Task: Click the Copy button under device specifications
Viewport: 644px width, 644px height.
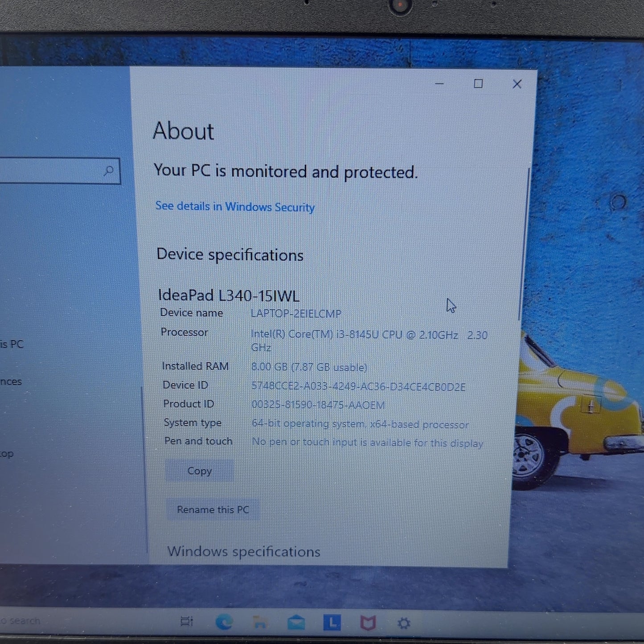Action: (x=199, y=471)
